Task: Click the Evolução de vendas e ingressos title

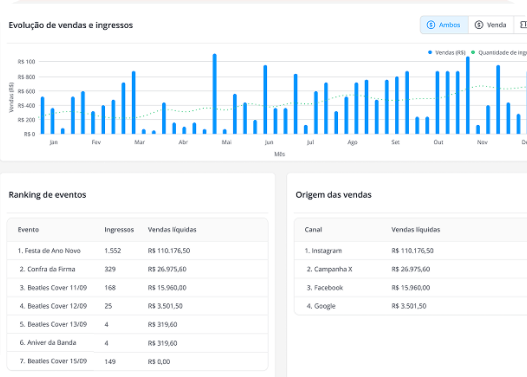Action: [x=71, y=25]
